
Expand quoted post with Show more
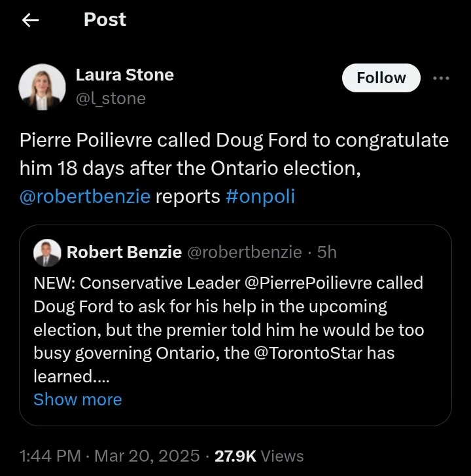[77, 399]
